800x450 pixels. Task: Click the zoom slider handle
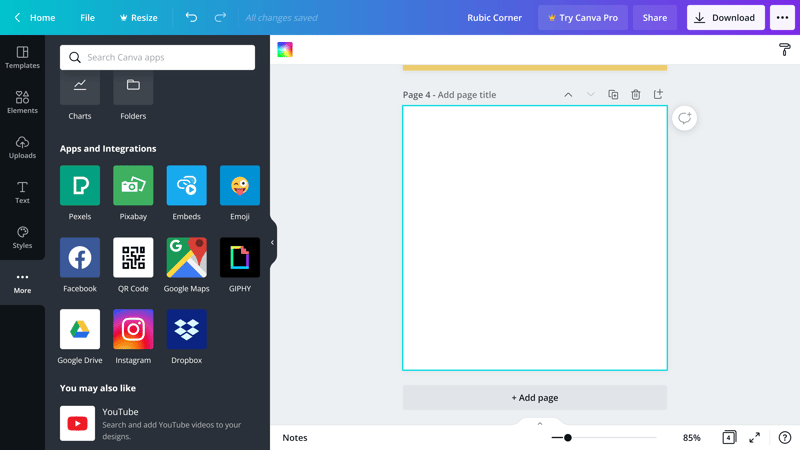pos(568,438)
